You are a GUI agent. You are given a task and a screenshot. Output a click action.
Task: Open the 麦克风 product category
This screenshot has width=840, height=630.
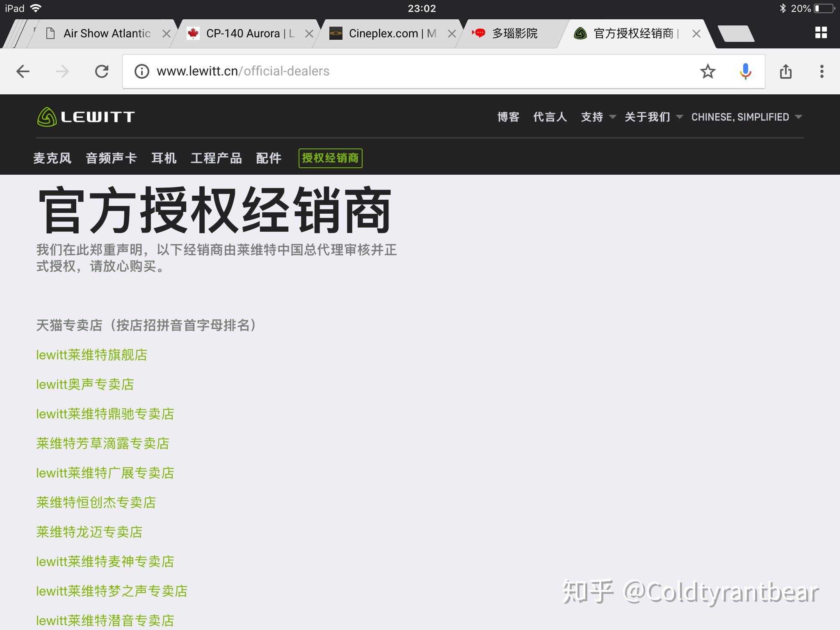pos(52,158)
